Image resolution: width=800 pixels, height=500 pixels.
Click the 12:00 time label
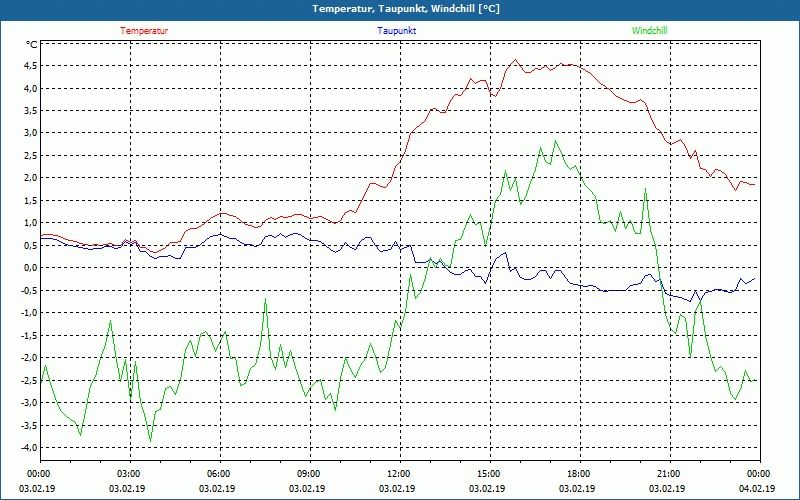tap(398, 474)
